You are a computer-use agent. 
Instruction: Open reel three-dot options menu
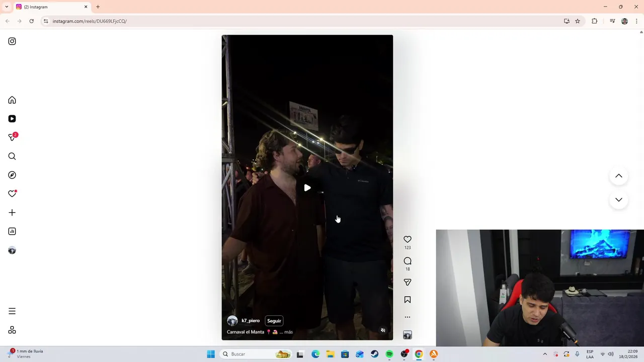point(408,317)
